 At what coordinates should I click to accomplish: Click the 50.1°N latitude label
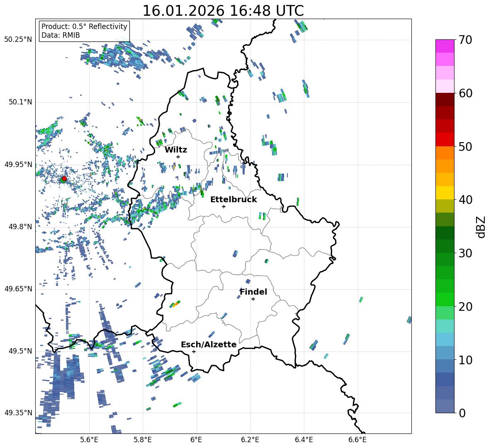(x=20, y=102)
